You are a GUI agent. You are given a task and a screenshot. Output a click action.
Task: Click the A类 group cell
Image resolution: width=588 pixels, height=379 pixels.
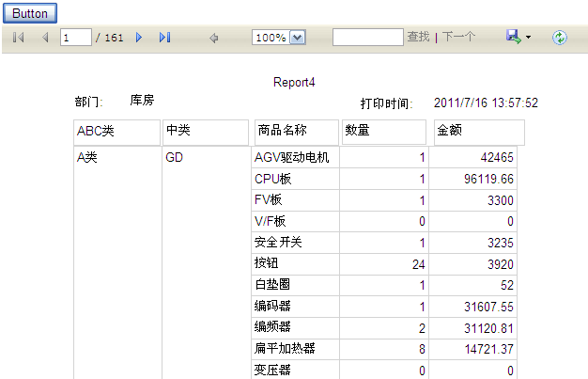click(117, 262)
